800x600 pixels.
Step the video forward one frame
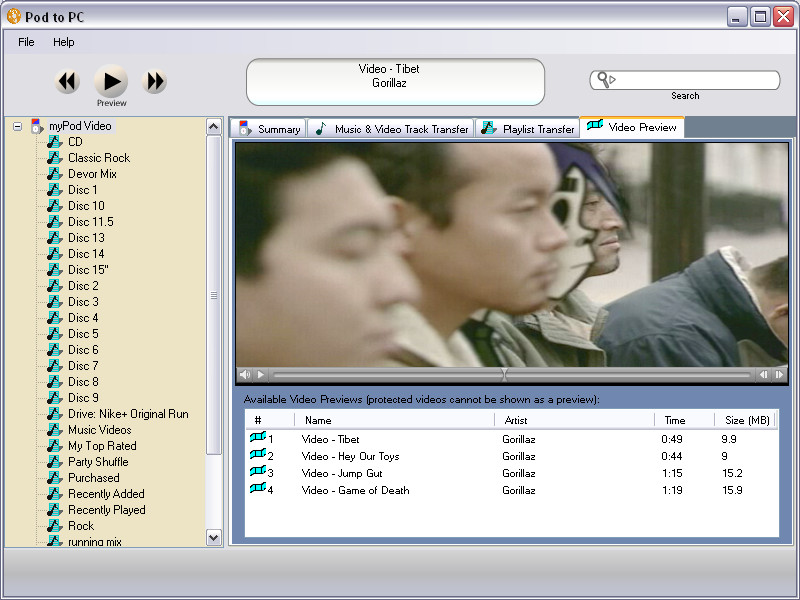click(779, 374)
